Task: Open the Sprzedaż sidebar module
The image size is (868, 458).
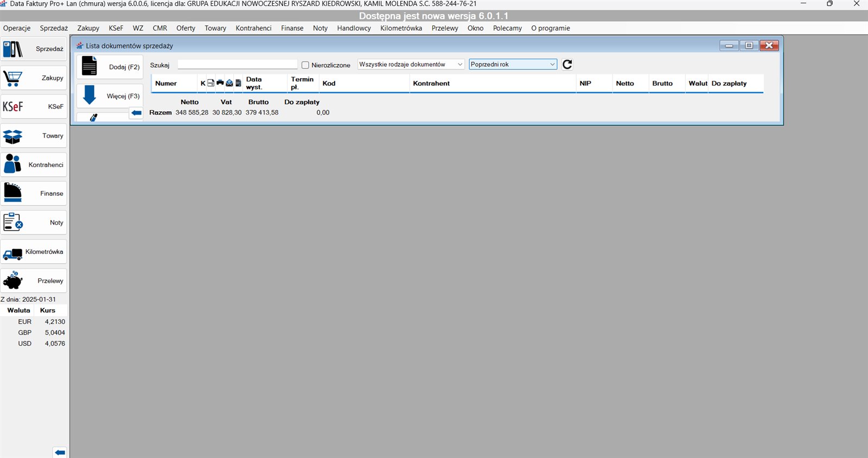Action: pos(34,49)
